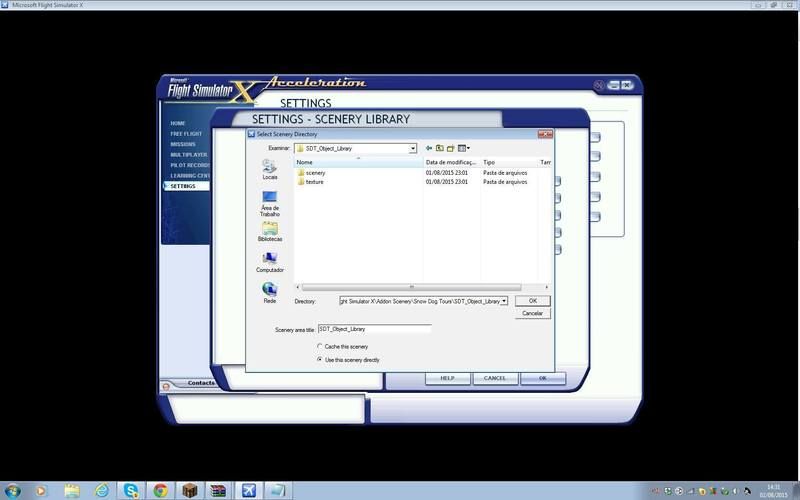800x500 pixels.
Task: Expand the Examinar folder dropdown
Action: [413, 148]
